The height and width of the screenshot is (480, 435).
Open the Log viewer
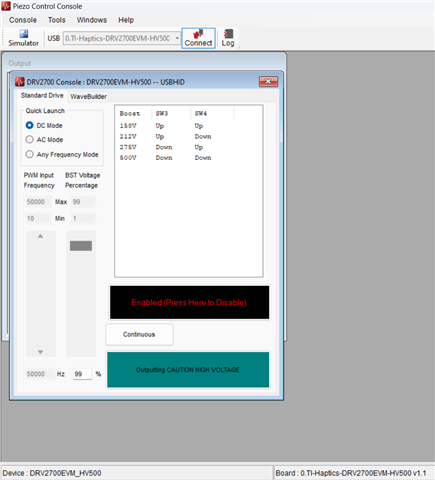click(x=228, y=38)
